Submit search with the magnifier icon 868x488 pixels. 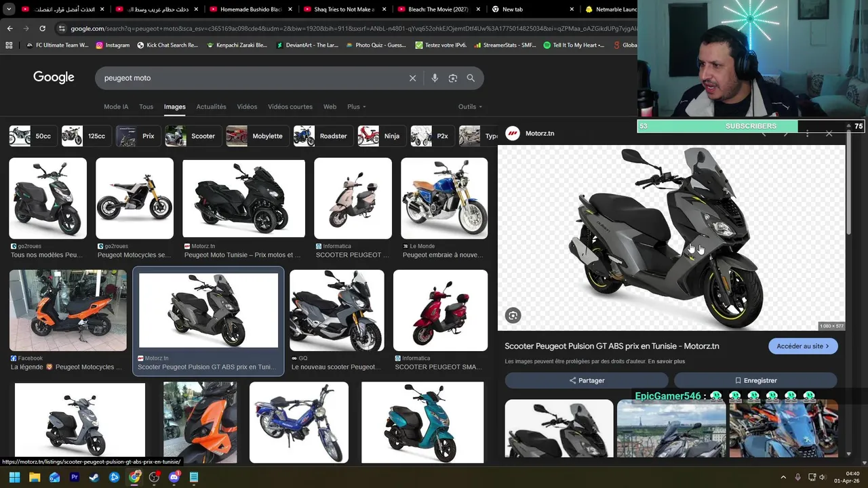coord(471,78)
